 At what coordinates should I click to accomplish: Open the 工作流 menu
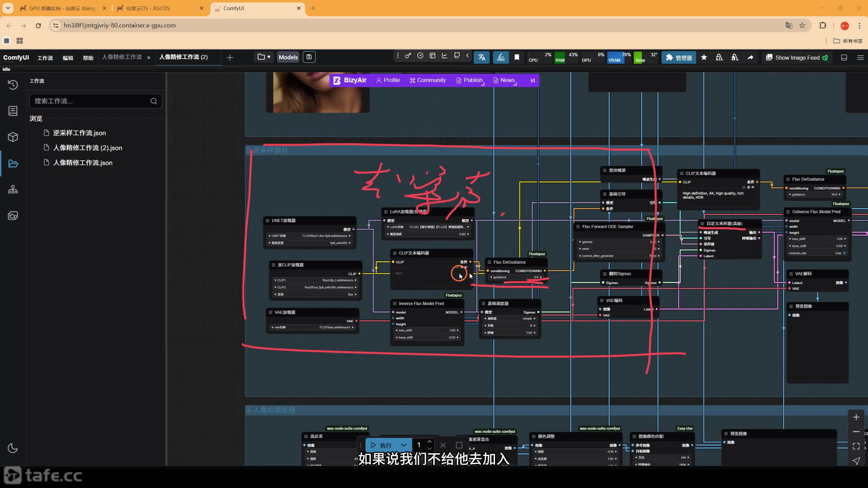click(45, 58)
